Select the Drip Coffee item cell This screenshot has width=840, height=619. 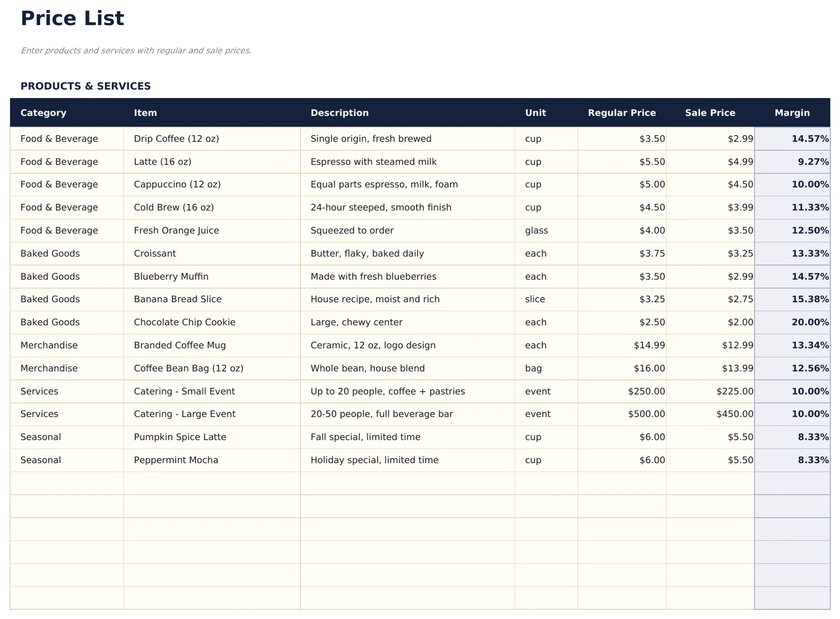pos(176,139)
